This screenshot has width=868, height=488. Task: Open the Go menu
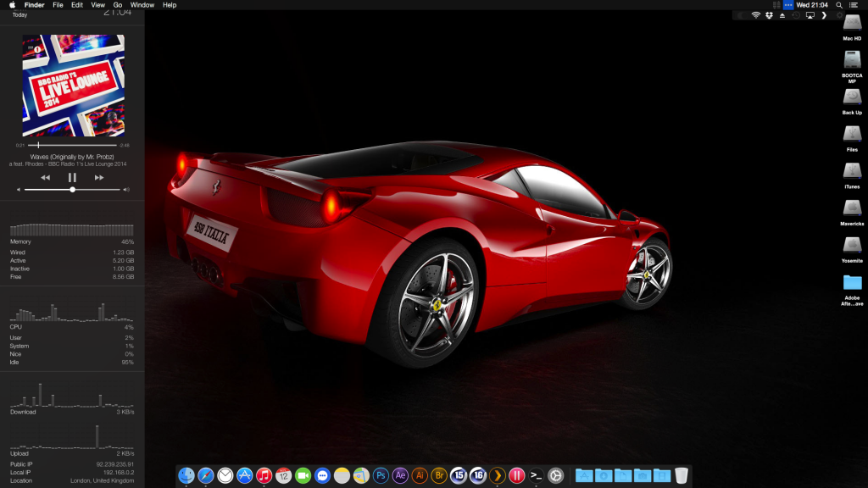click(x=118, y=5)
